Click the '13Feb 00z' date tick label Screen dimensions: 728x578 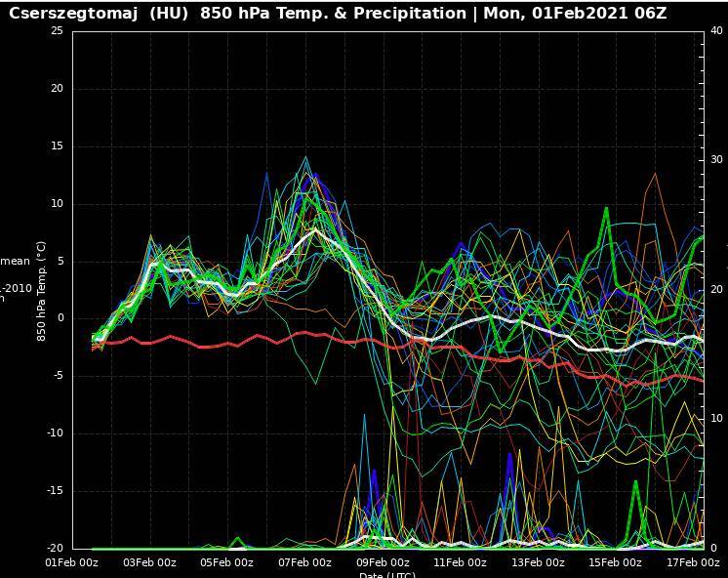point(538,562)
